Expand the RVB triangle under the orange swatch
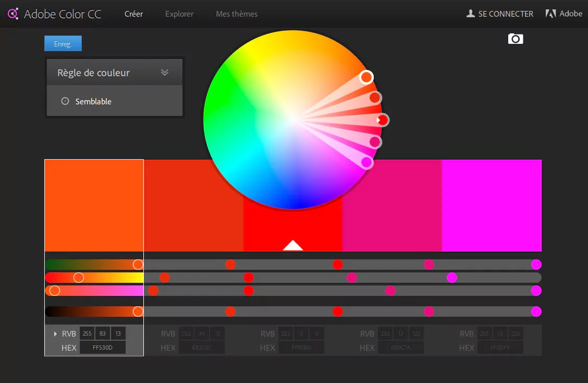 point(55,333)
